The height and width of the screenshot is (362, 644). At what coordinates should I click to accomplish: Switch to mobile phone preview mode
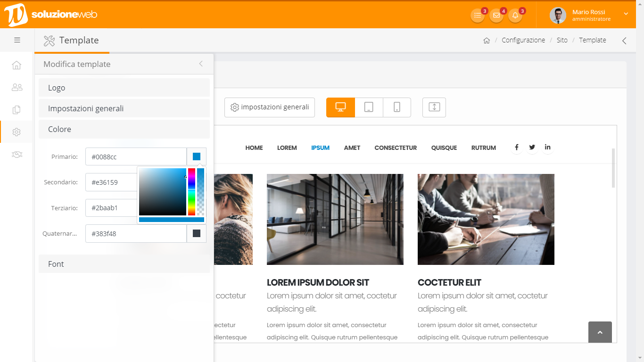tap(397, 107)
